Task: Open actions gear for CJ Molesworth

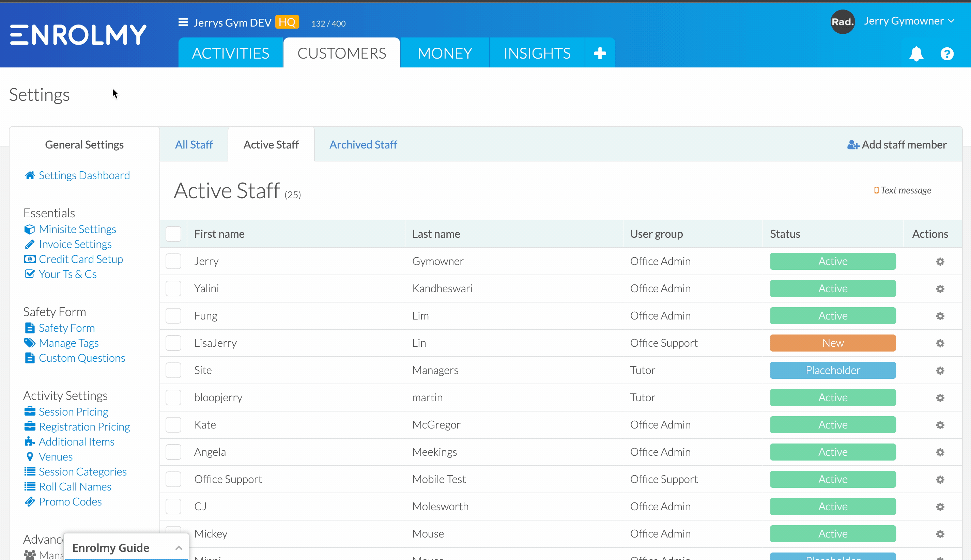Action: [x=940, y=507]
